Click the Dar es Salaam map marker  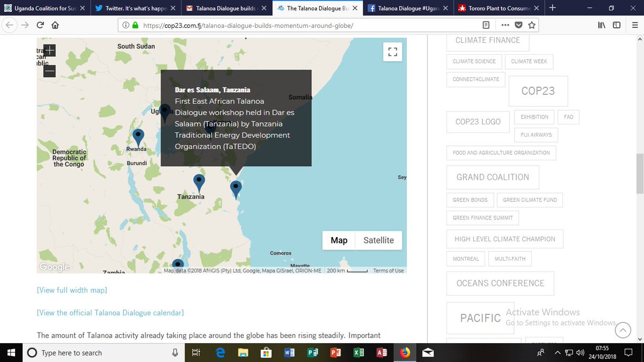tap(236, 190)
